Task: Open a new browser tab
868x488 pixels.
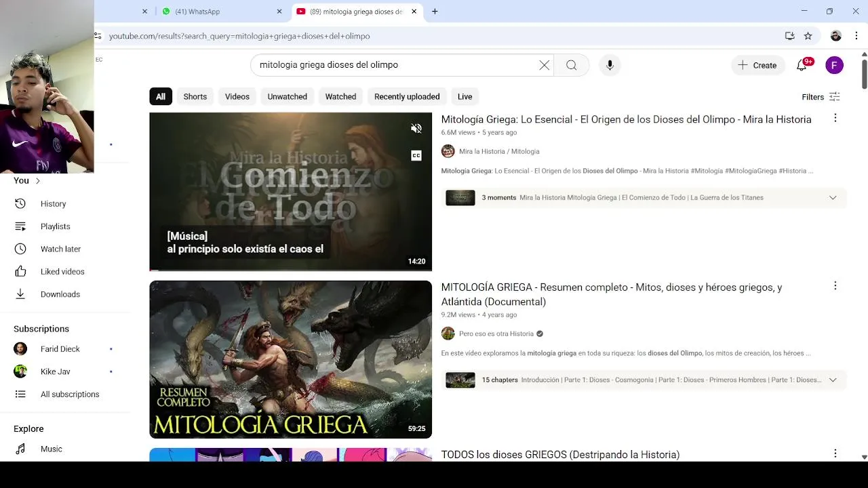Action: pyautogui.click(x=435, y=12)
